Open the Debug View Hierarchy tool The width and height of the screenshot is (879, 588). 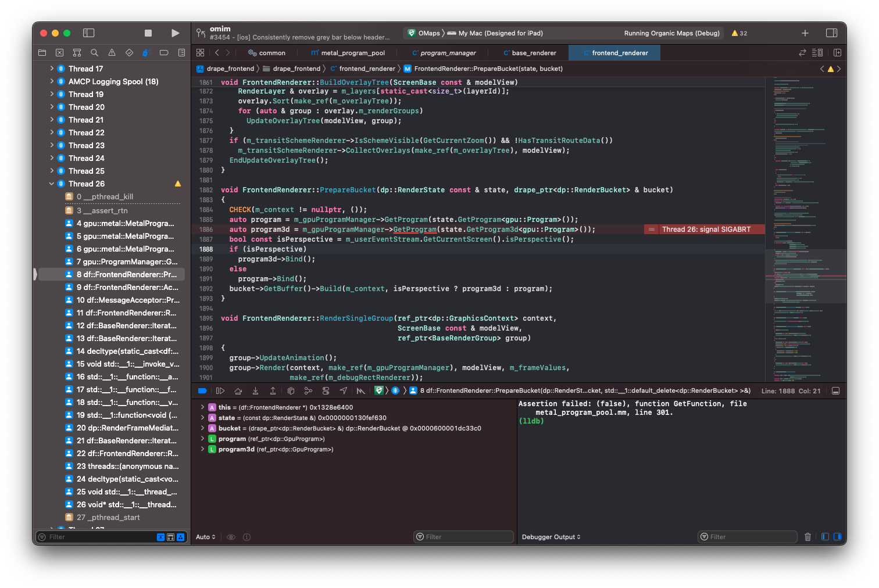coord(291,390)
